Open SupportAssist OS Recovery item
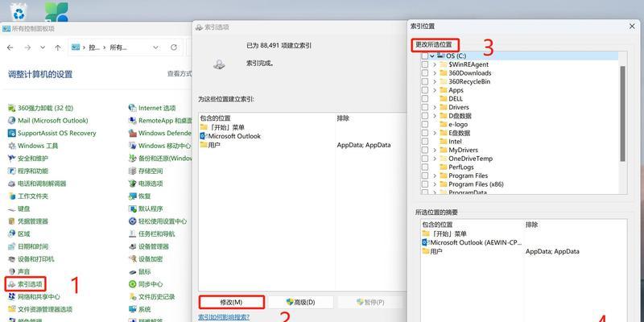 click(56, 134)
